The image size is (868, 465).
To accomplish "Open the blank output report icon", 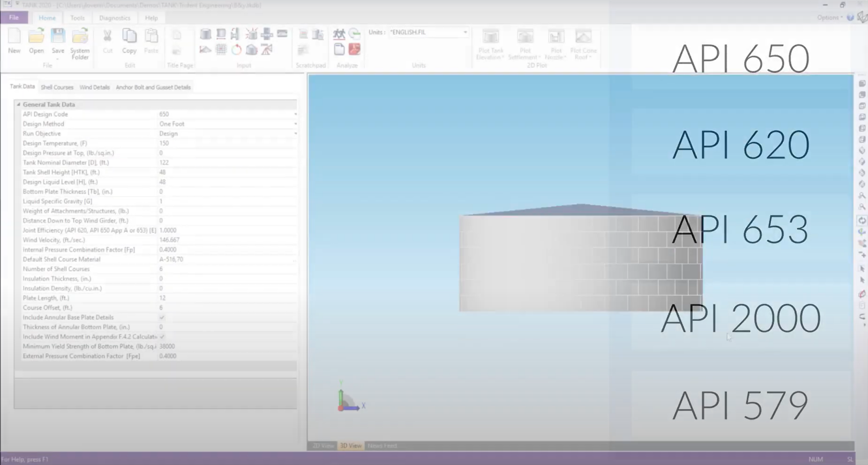I will (x=339, y=49).
